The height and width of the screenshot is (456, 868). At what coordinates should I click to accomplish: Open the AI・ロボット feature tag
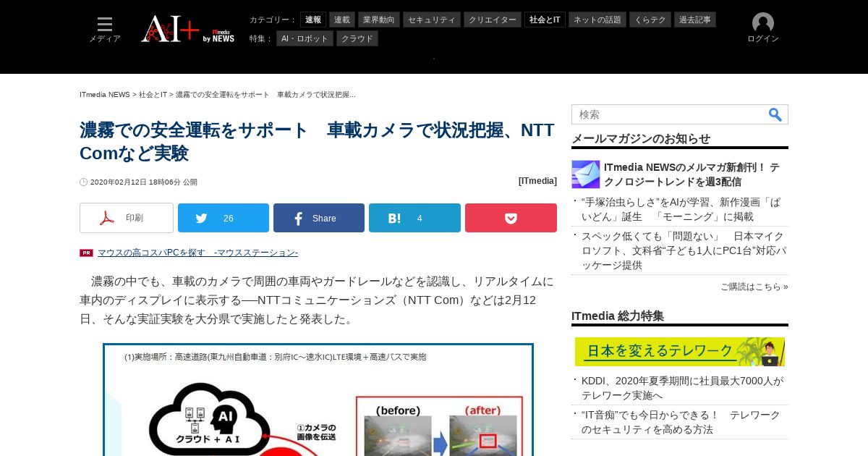(x=305, y=38)
